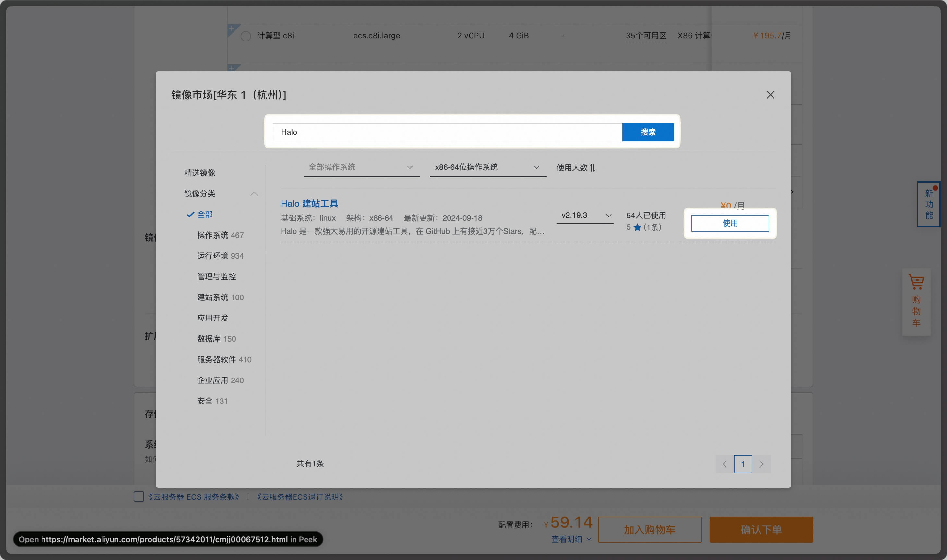Click the 搜索 search button

(648, 132)
